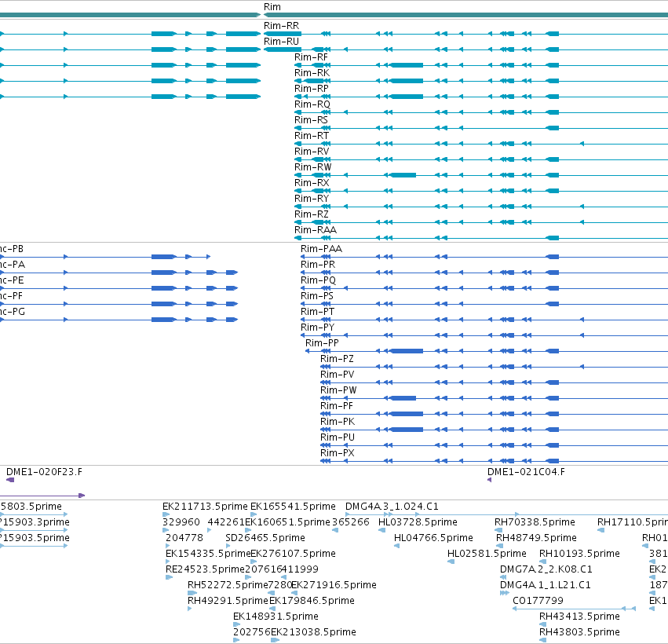Select the EK271916.5prime EST label
Screen dimensions: 668x644
tap(334, 585)
